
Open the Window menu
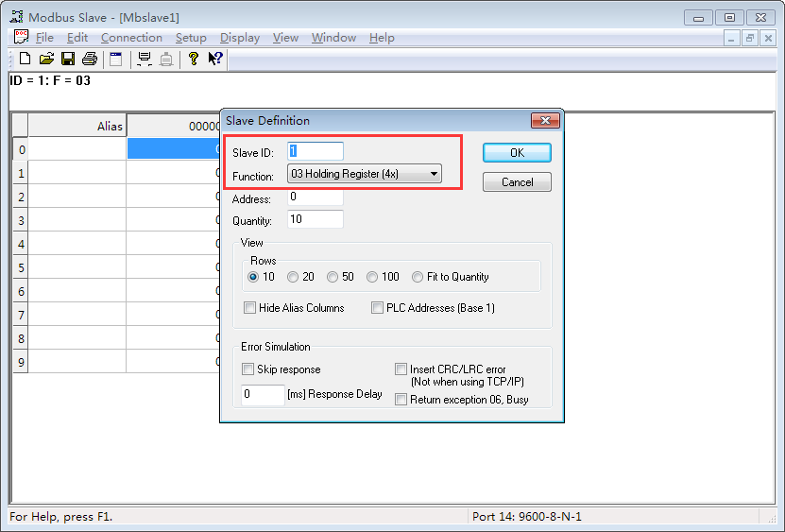coord(333,38)
